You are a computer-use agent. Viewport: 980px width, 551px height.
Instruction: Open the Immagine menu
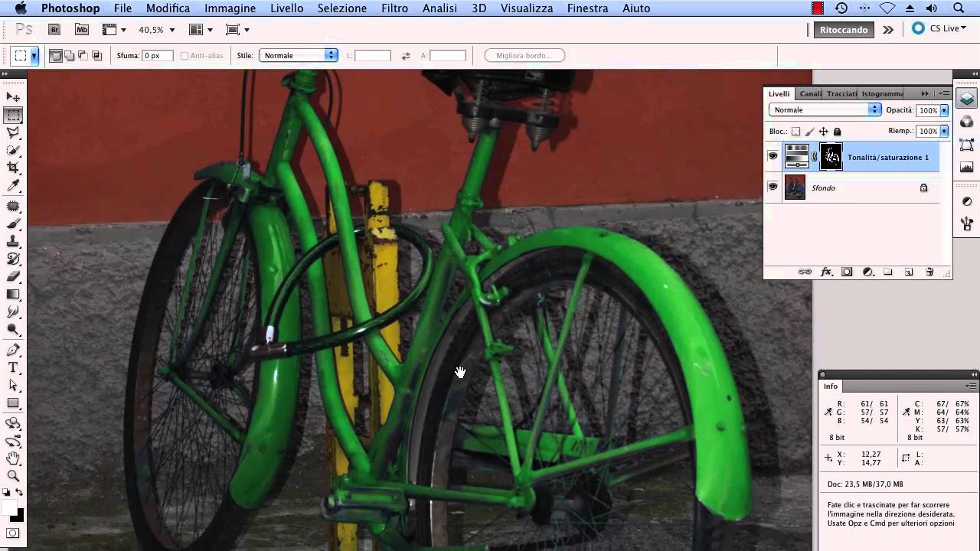tap(230, 8)
